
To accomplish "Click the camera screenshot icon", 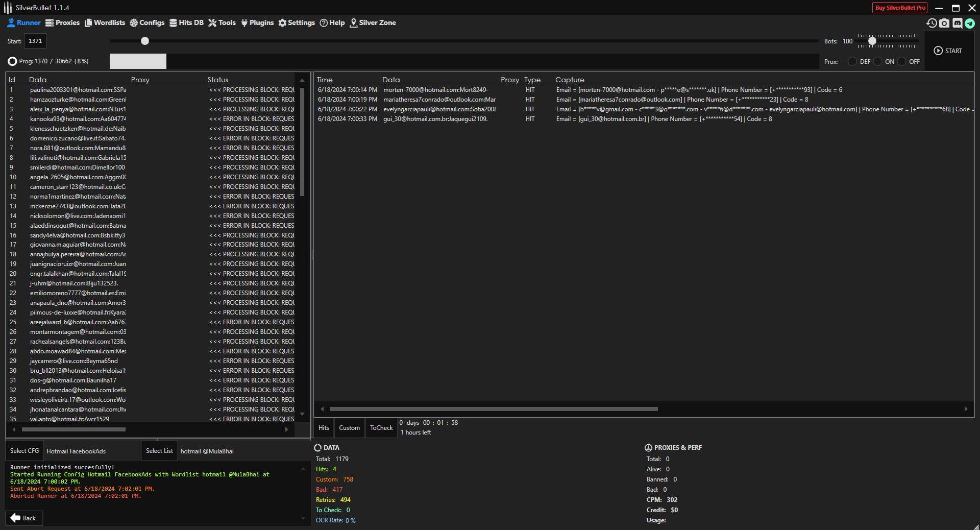I will pyautogui.click(x=944, y=23).
